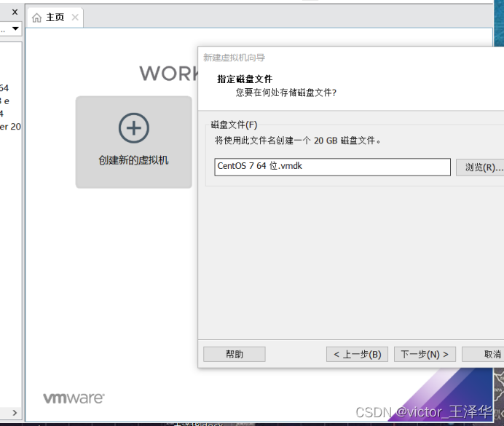This screenshot has width=504, height=426.
Task: Cancel the wizard with 取消
Action: [484, 354]
